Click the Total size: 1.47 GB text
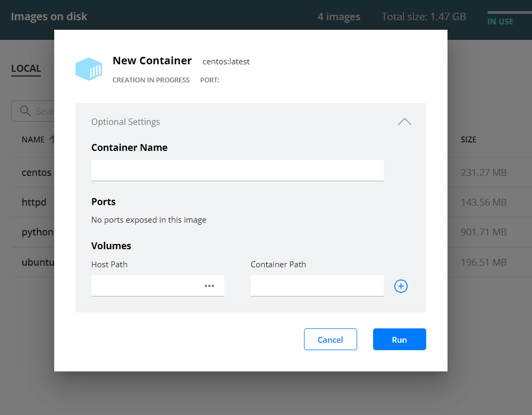 click(x=424, y=16)
